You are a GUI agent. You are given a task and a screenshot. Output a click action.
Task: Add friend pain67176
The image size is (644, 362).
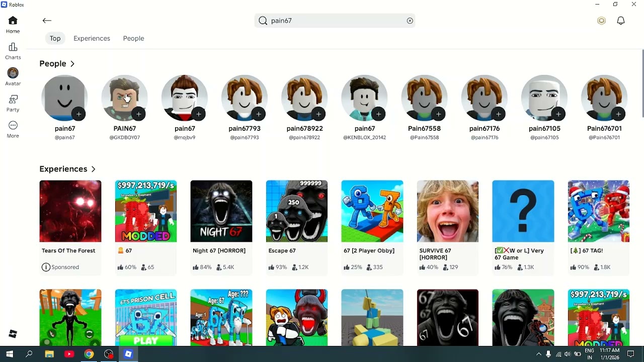[x=498, y=114]
